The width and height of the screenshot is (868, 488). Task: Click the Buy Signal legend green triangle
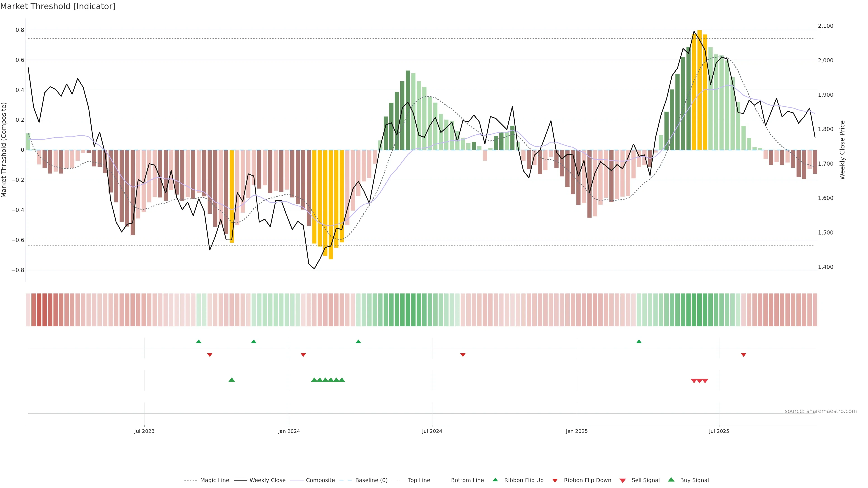(671, 480)
